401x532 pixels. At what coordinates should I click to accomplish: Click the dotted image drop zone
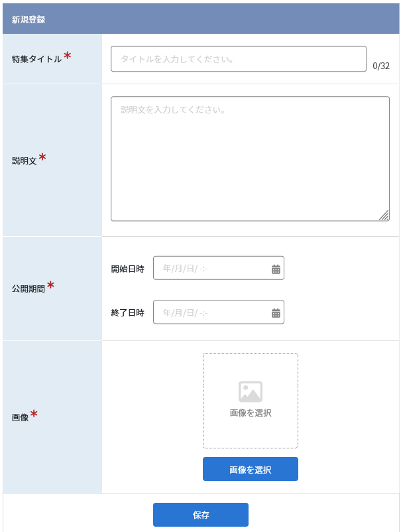pyautogui.click(x=251, y=401)
